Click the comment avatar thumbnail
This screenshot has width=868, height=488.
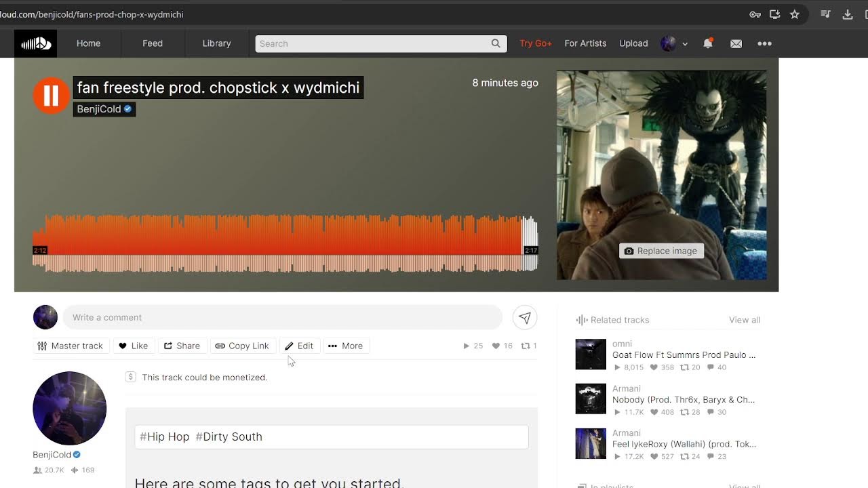coord(45,317)
